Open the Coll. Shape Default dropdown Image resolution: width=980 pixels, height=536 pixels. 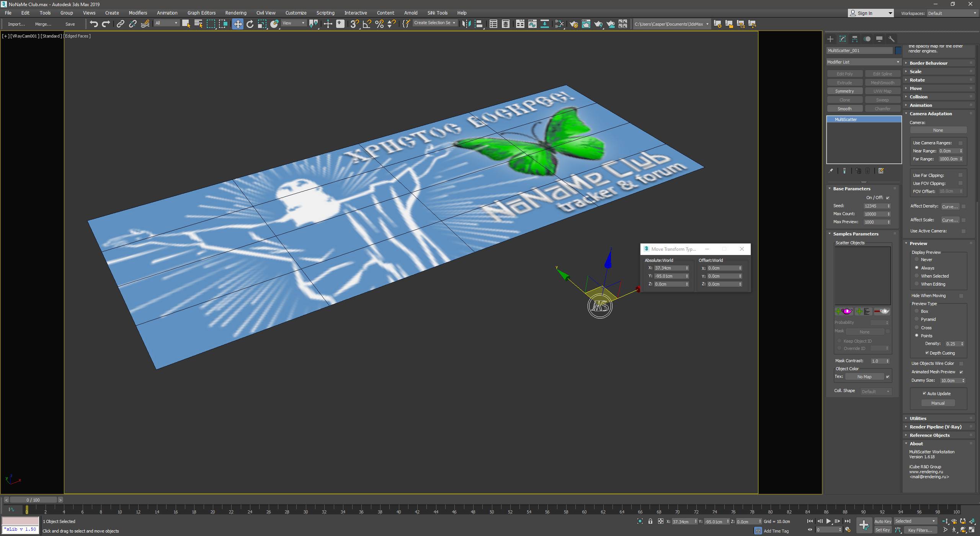[x=876, y=392]
